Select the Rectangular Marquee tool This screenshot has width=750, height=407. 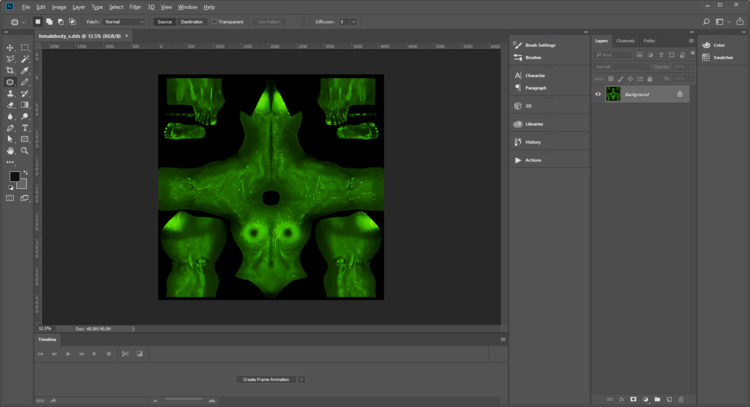pyautogui.click(x=25, y=48)
